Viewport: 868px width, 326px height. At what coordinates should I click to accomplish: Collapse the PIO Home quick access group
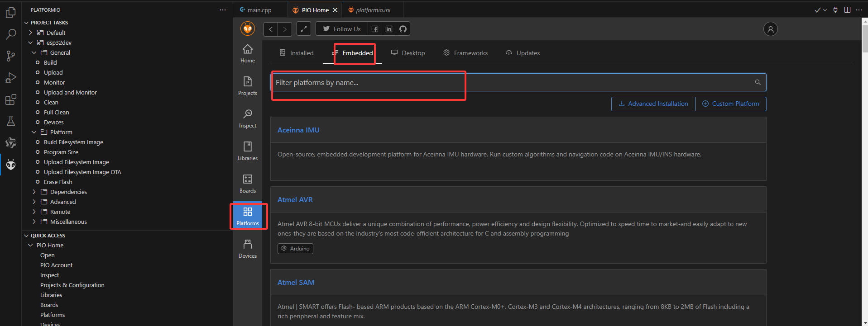(30, 245)
